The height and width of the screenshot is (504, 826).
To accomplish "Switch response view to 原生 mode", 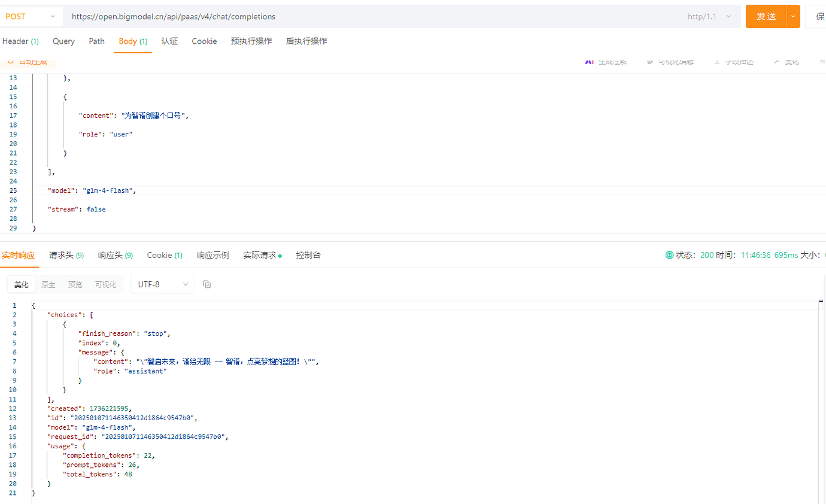I will tap(48, 284).
